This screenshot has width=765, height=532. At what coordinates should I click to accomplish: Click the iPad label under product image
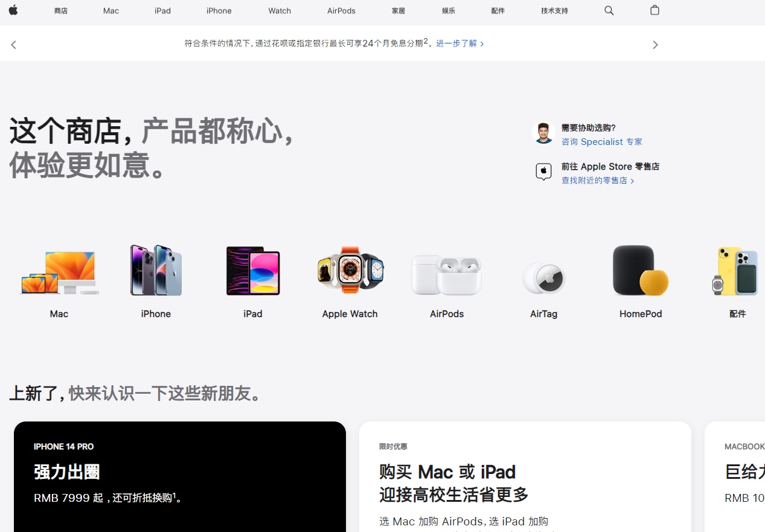pyautogui.click(x=253, y=314)
